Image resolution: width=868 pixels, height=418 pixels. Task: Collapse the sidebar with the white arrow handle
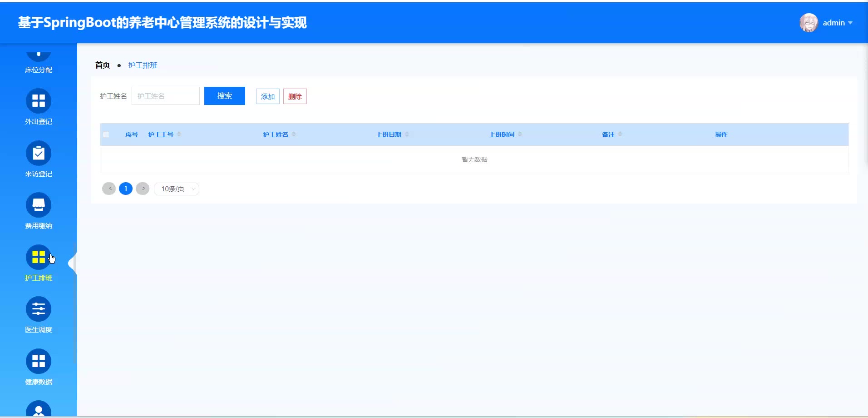[73, 263]
